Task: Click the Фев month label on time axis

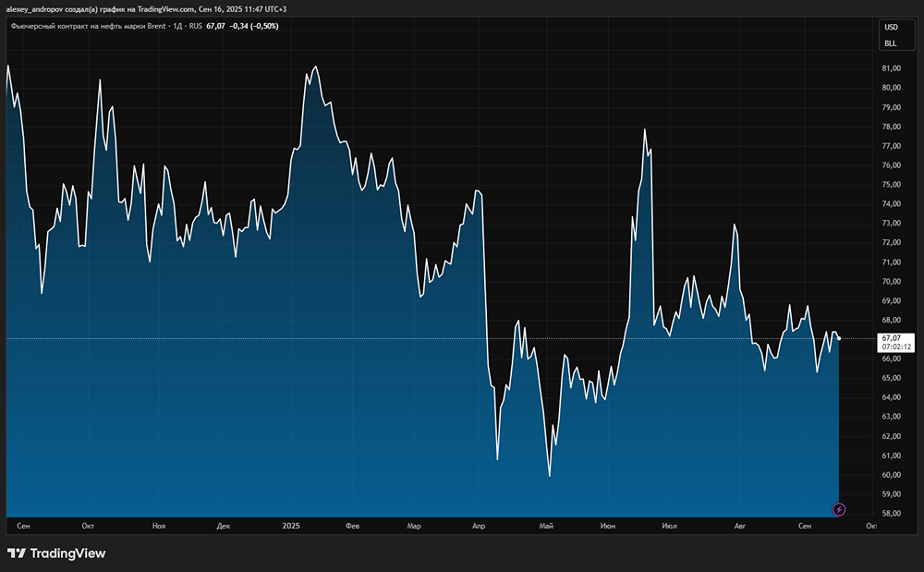Action: coord(352,526)
